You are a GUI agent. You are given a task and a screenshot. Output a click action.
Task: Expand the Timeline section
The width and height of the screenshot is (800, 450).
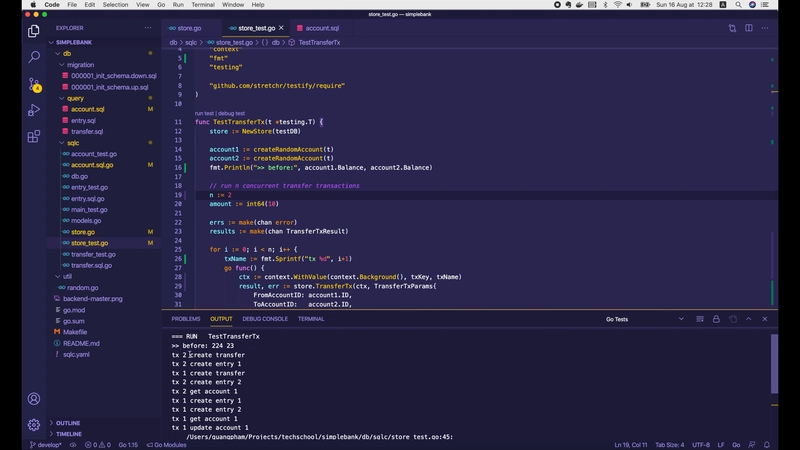point(68,434)
